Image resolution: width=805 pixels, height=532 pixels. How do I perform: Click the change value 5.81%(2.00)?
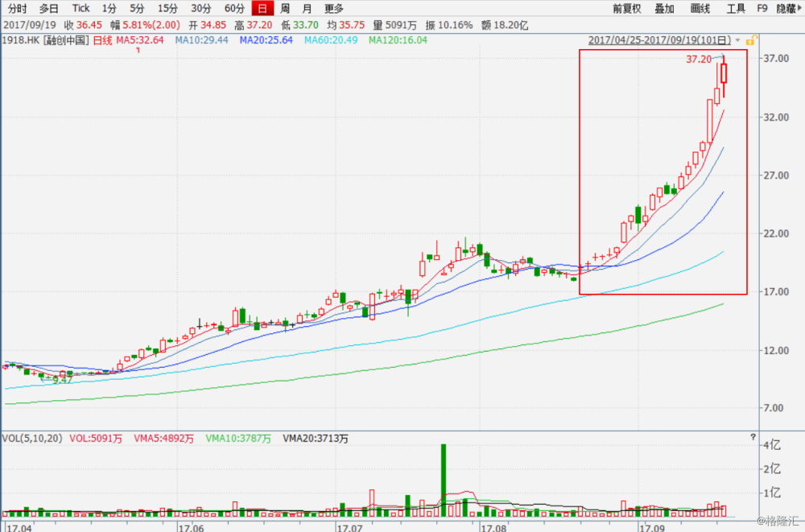[151, 25]
